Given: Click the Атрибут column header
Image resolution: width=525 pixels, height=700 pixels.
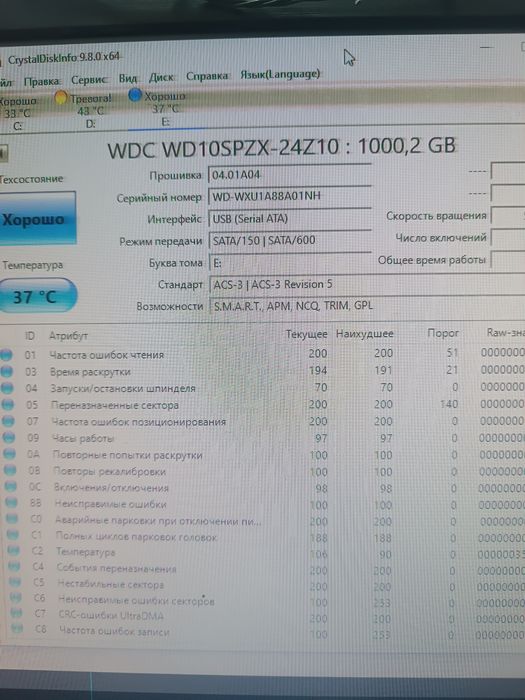Looking at the screenshot, I should pos(68,336).
